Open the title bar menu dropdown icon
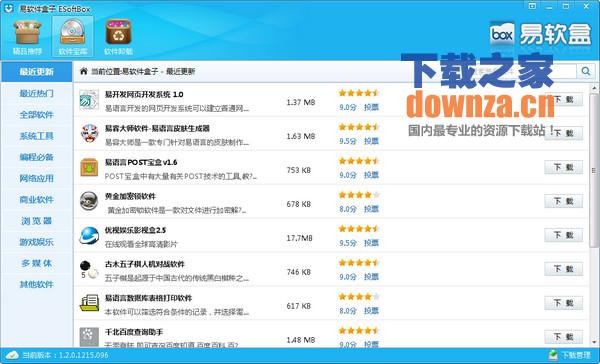 pos(532,6)
